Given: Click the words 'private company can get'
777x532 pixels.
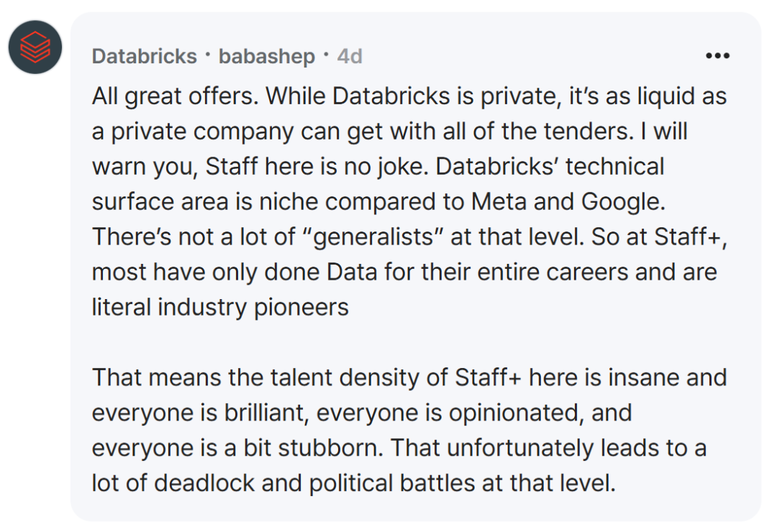Looking at the screenshot, I should 242,132.
